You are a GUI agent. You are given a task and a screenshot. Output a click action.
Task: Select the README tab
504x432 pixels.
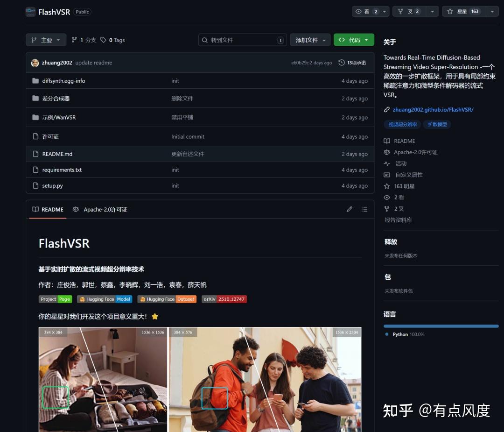[48, 209]
